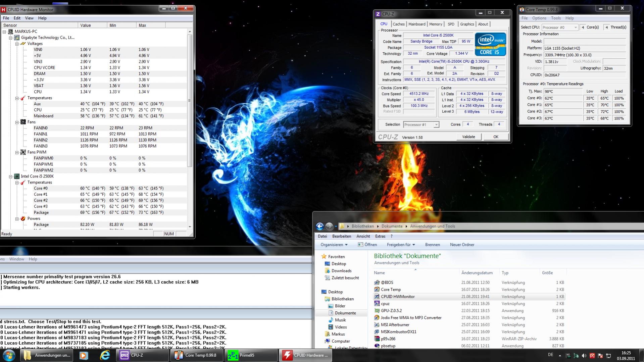Open Select CPU dropdown in Core Temp
The height and width of the screenshot is (362, 644).
[x=560, y=28]
